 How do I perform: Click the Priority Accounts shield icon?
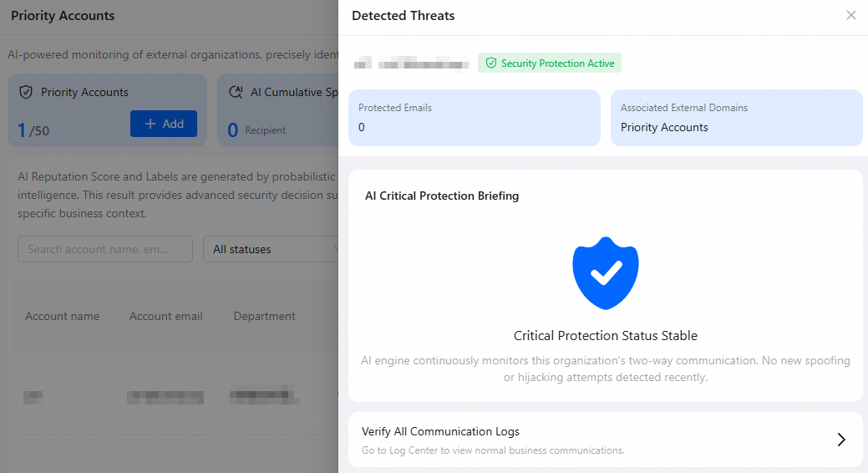[25, 92]
